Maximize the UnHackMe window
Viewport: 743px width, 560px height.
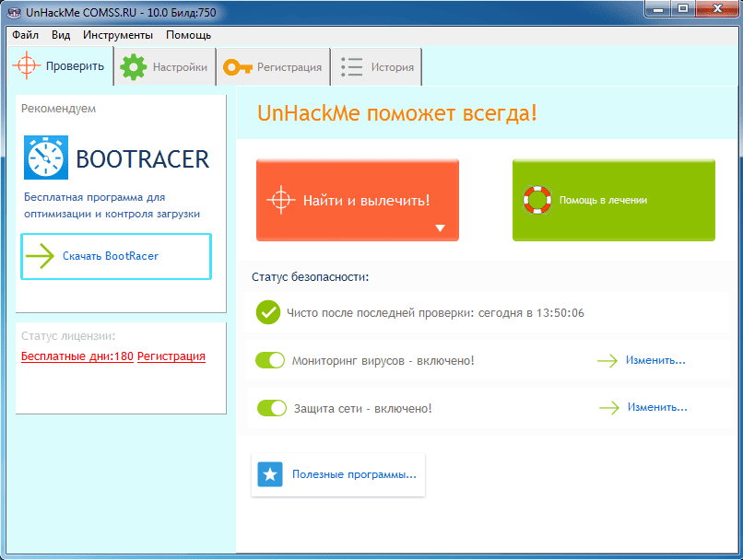[683, 8]
